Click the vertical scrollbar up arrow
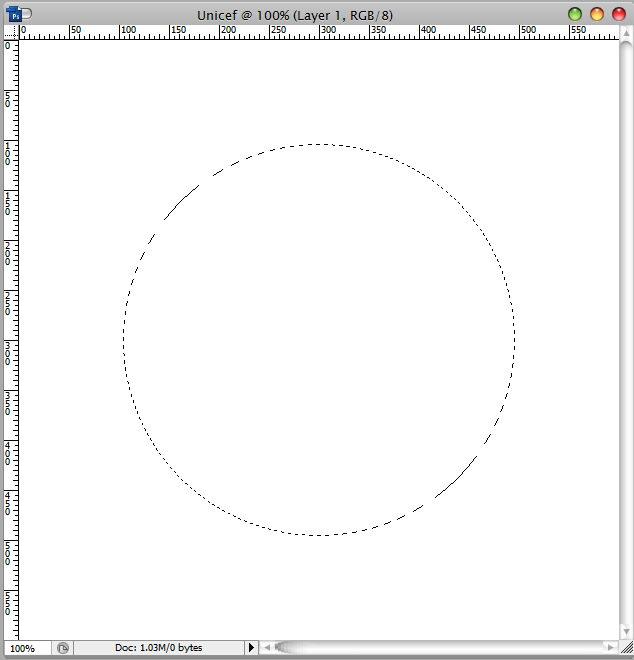This screenshot has width=634, height=660. point(626,34)
